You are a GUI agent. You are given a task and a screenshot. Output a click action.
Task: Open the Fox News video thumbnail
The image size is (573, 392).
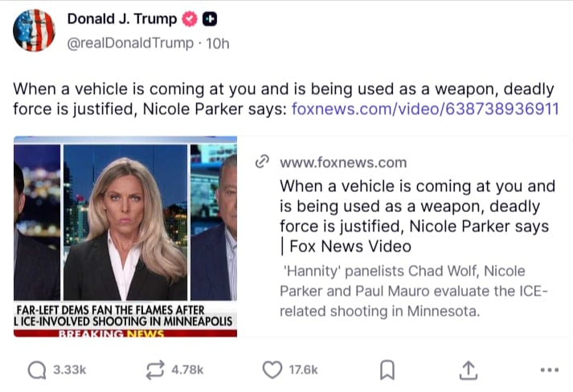click(x=125, y=236)
